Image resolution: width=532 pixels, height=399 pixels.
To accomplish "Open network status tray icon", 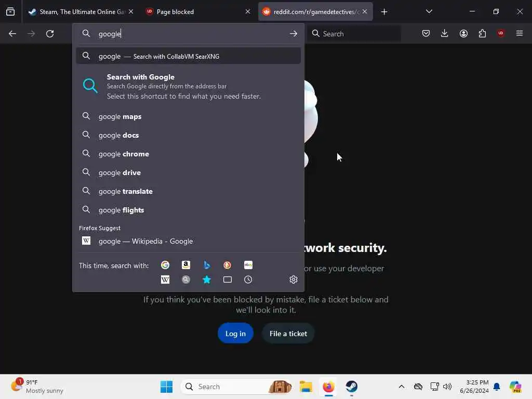I will 434,387.
